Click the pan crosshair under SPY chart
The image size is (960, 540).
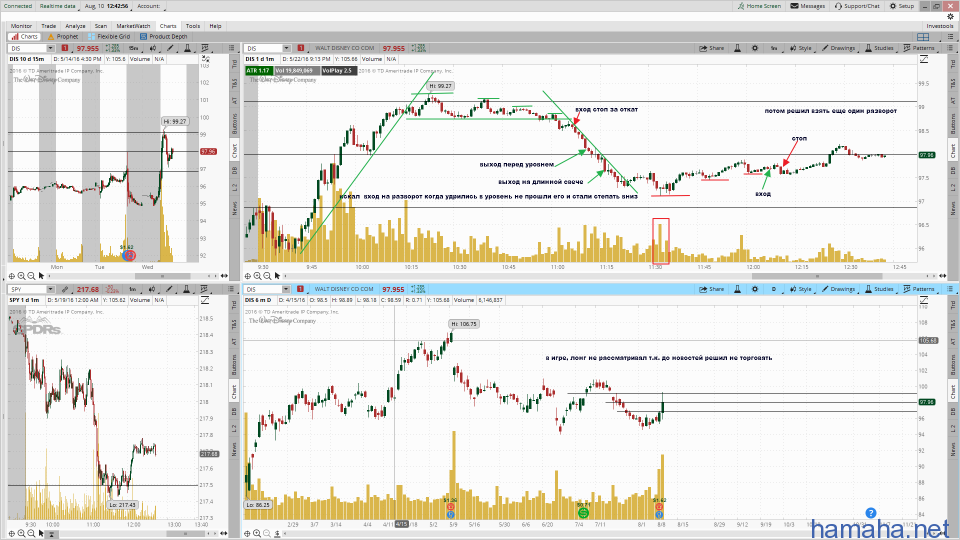(12, 533)
